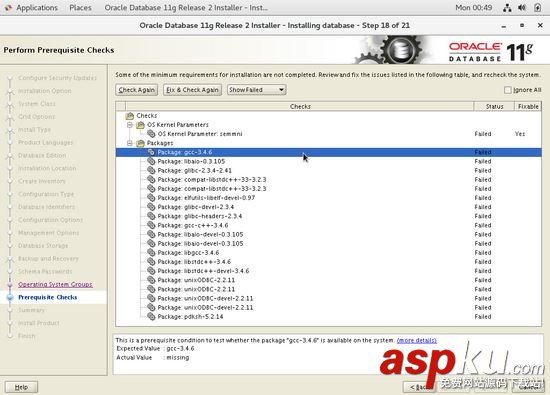Click the elfutils-libelf-devel-0.97 package icon
Viewport: 550px width, 395px height.
151,198
